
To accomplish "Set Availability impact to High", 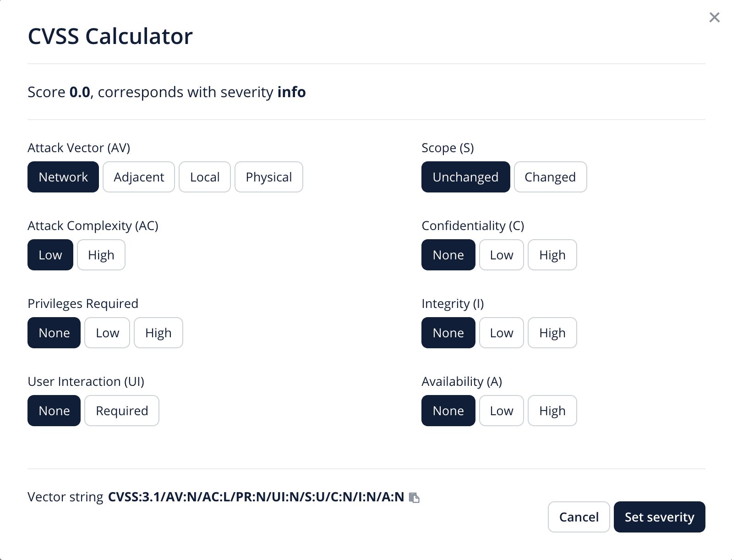I will (552, 411).
